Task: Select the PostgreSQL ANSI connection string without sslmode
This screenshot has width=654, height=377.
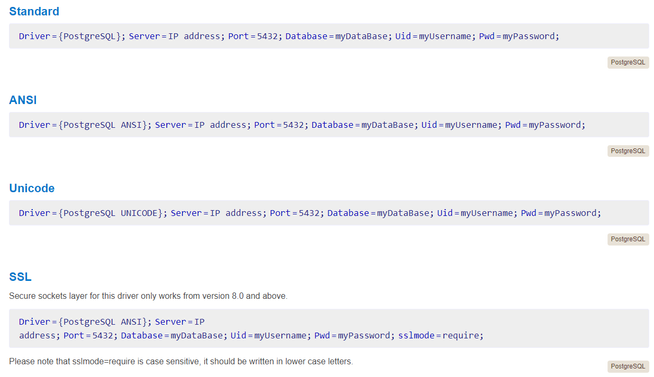Action: 329,125
